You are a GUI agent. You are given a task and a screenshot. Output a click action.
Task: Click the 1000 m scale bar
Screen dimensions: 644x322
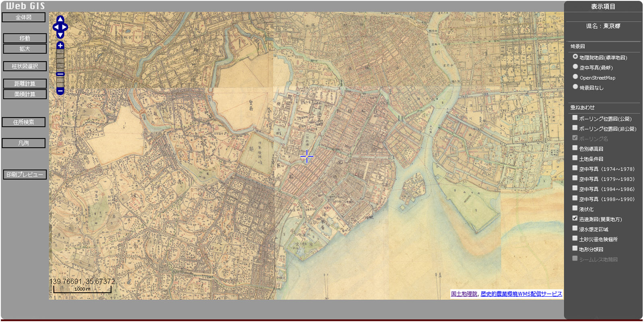tap(82, 289)
